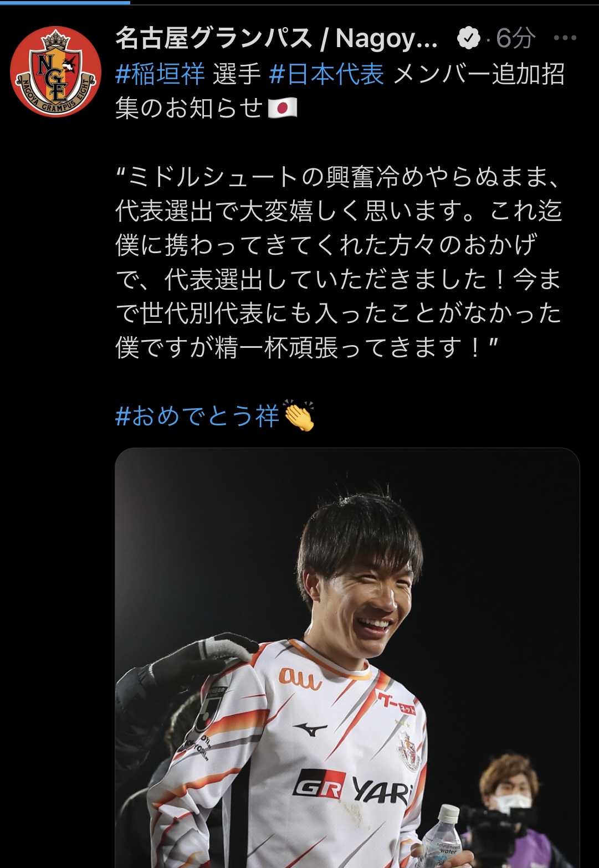This screenshot has height=868, width=599.
Task: Click the Grampus club crest on jersey
Action: click(x=409, y=751)
